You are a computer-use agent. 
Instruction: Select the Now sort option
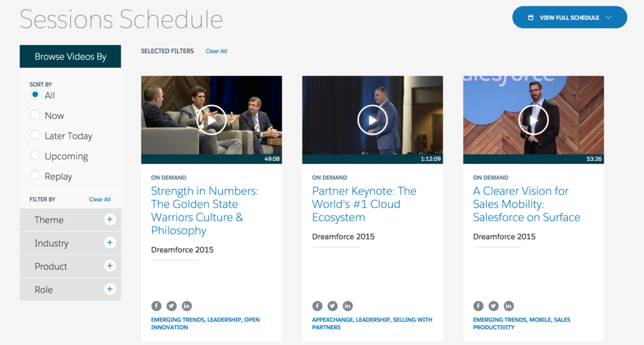35,115
